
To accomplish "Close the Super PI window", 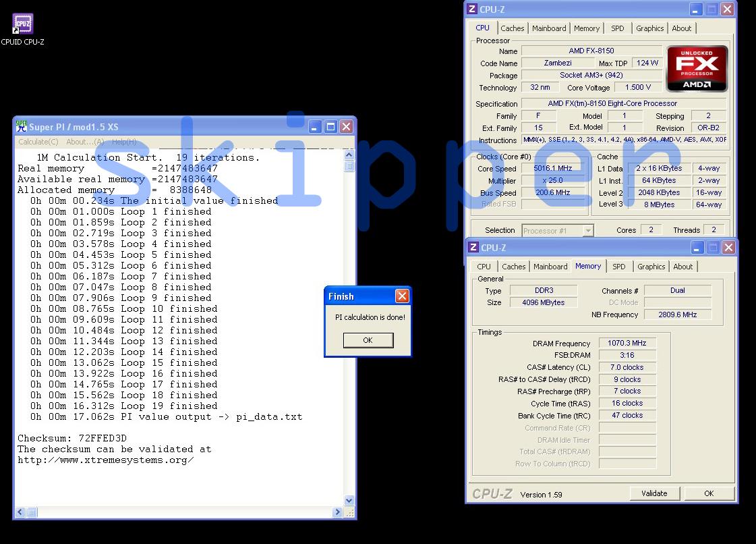I will tap(346, 127).
